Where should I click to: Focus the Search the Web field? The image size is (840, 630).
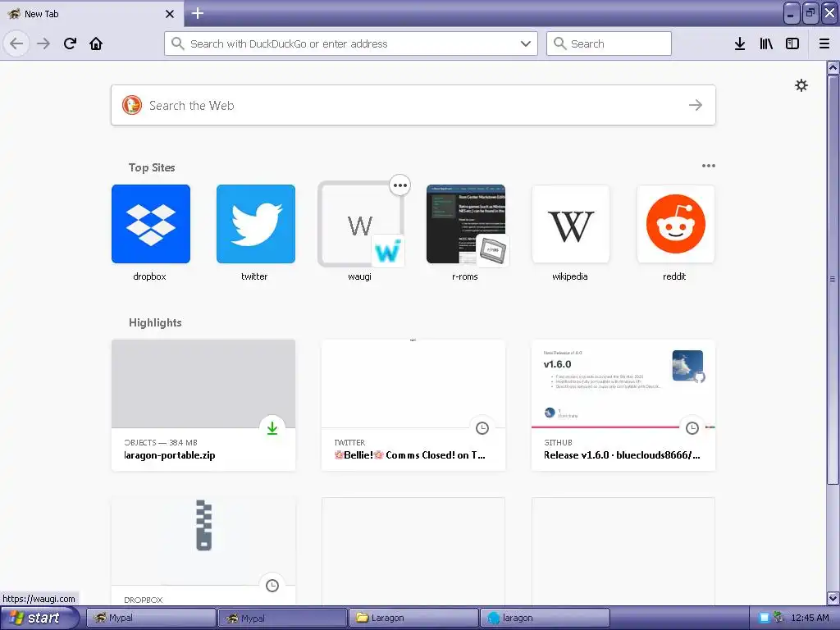[x=413, y=105]
